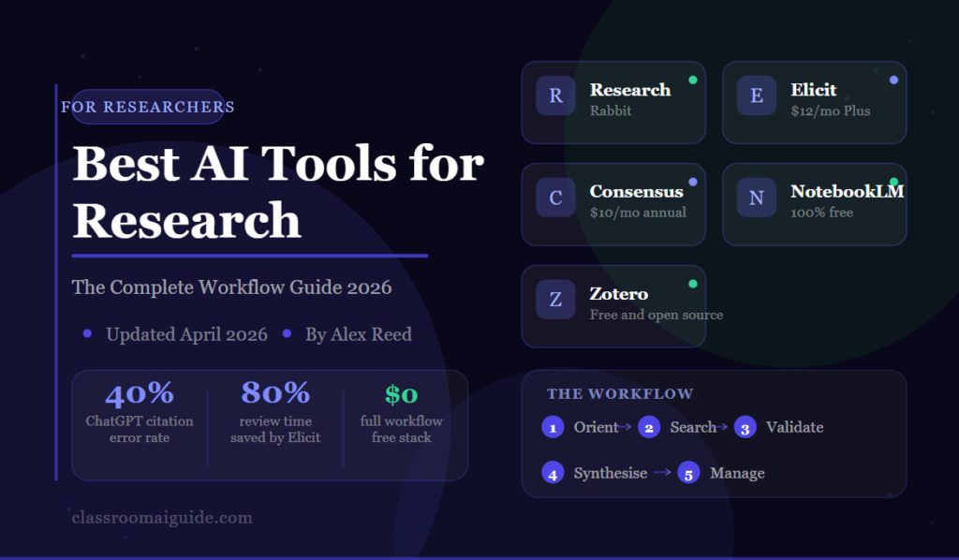The width and height of the screenshot is (959, 560).
Task: Click the Consensus card title
Action: [636, 192]
